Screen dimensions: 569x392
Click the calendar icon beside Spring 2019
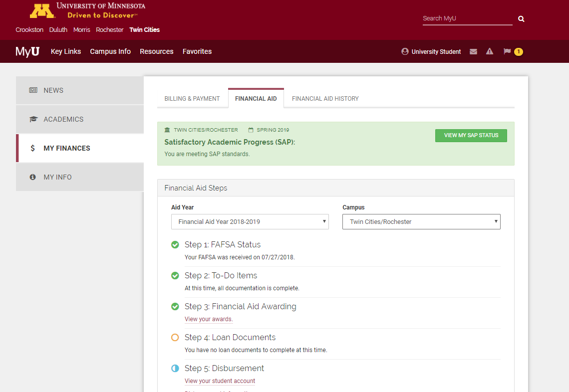(x=251, y=130)
